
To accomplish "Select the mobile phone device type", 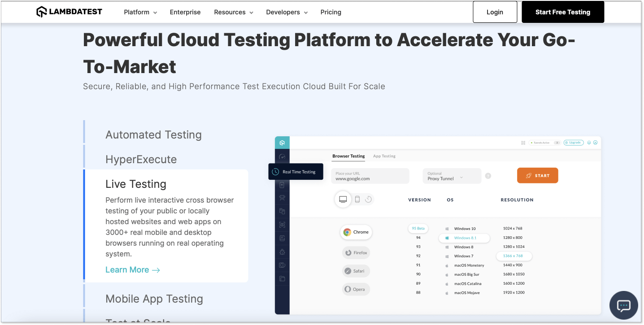I will click(x=357, y=199).
